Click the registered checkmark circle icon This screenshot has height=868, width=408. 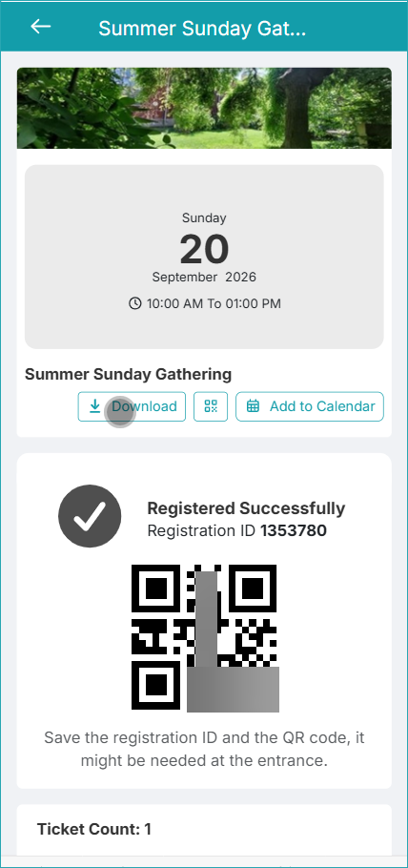(x=90, y=516)
